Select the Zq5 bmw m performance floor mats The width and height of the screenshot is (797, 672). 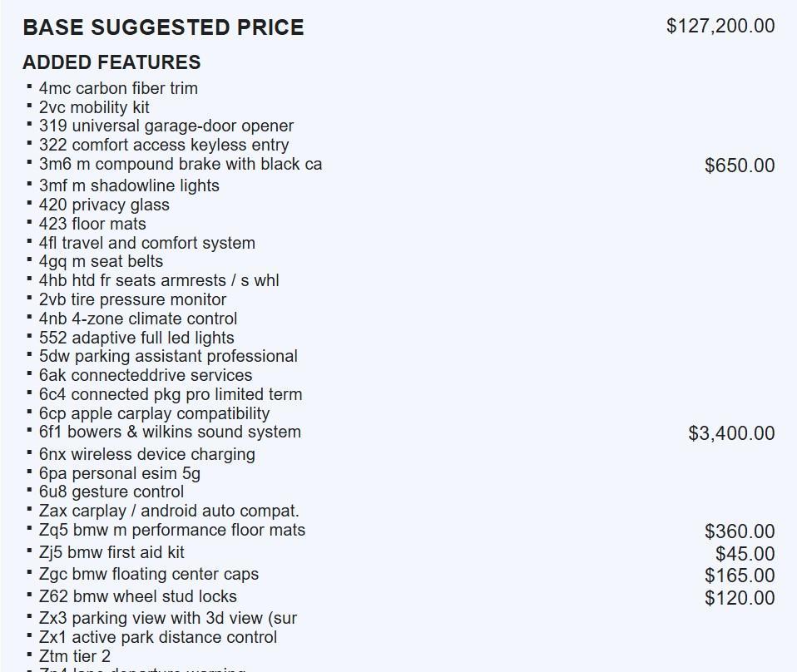tap(172, 531)
